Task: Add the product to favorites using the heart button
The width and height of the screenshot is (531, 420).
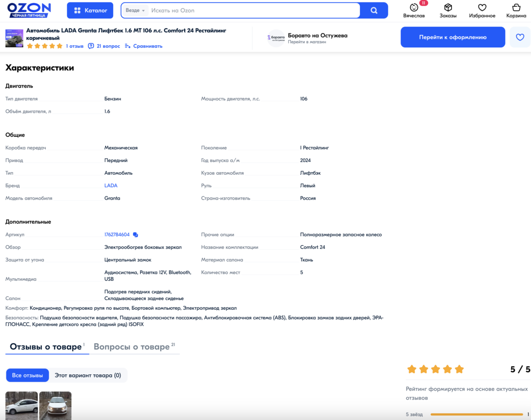Action: point(520,37)
